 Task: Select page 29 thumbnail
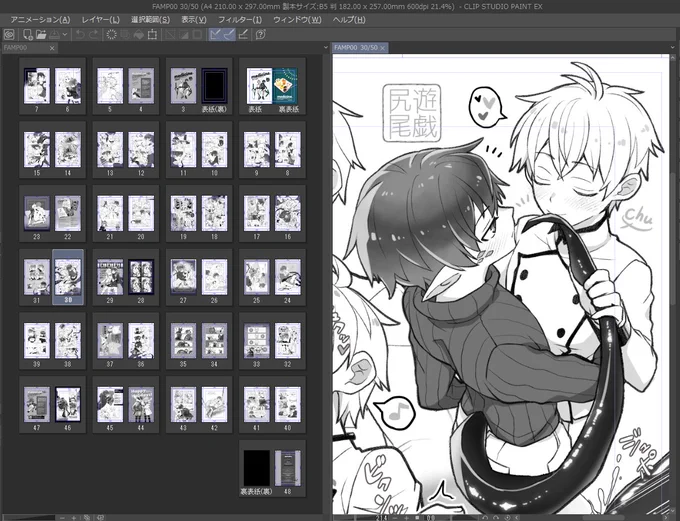(x=110, y=278)
